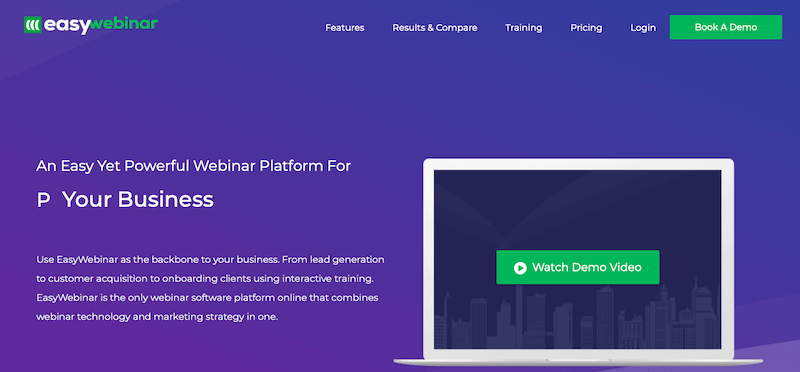Click the headline 'An Easy Yet Powerful Webinar Platform For'
This screenshot has height=372, width=800.
[193, 166]
